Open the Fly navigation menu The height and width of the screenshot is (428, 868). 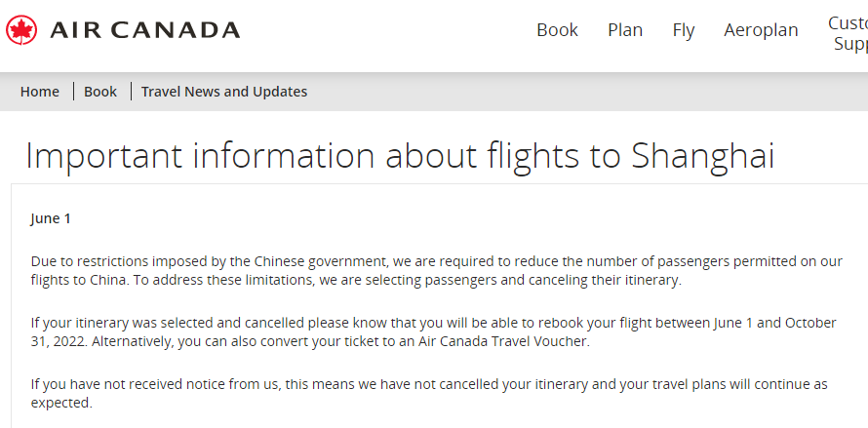[683, 30]
